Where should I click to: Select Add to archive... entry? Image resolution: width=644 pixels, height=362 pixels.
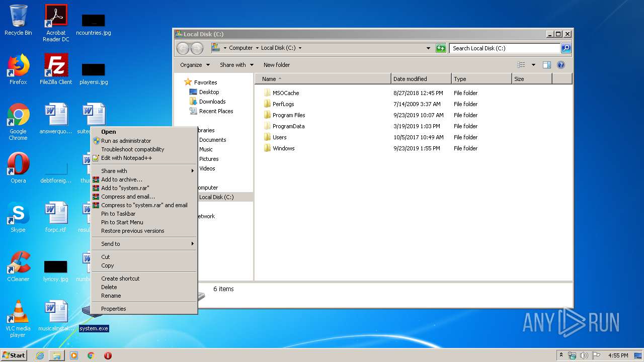coord(144,179)
